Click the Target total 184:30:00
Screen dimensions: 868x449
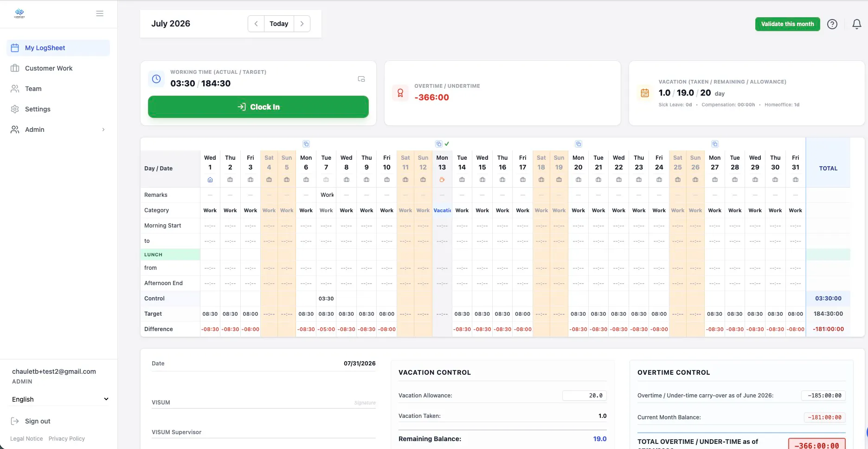(828, 314)
